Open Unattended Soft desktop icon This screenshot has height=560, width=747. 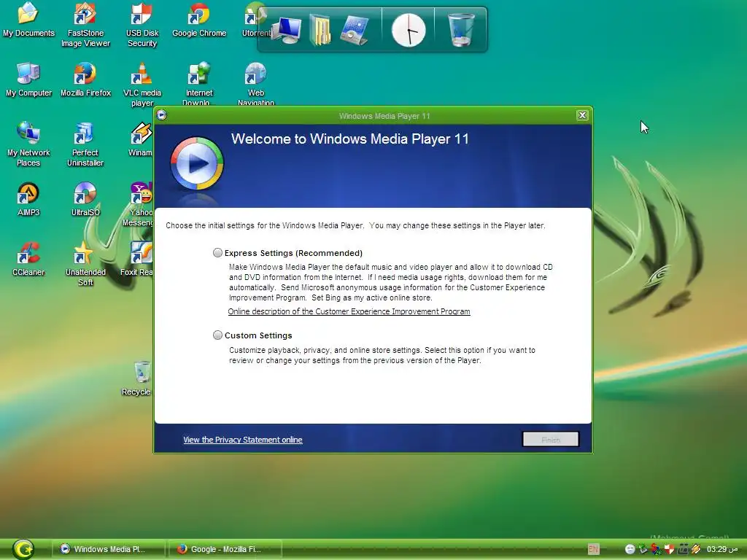[85, 263]
